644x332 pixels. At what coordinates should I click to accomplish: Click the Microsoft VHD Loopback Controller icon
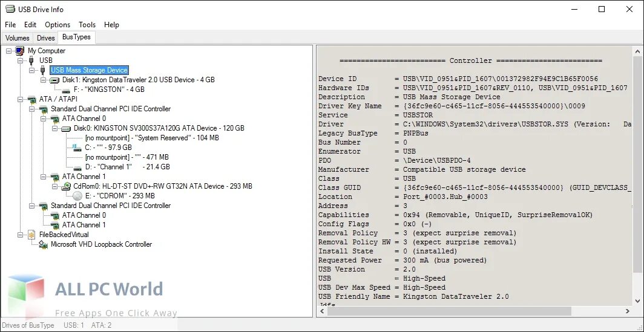click(x=43, y=244)
